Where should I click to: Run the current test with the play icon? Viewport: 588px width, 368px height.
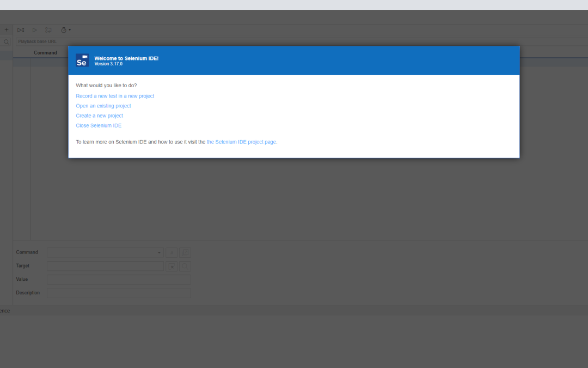click(34, 30)
